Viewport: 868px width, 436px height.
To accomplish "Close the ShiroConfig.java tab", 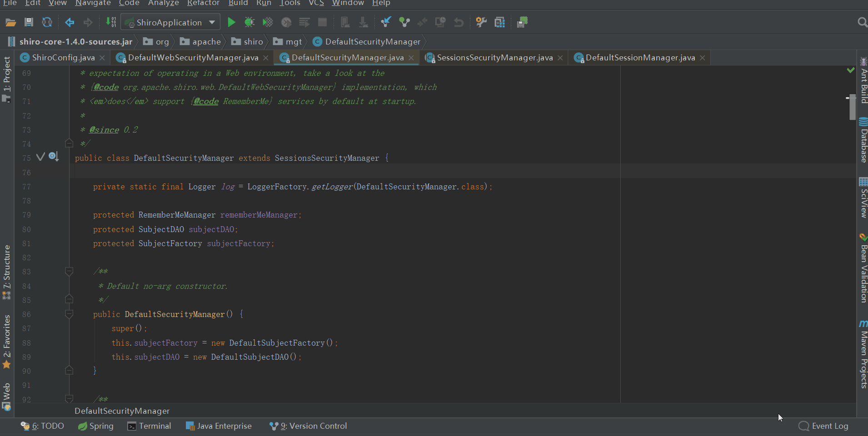I will (102, 58).
